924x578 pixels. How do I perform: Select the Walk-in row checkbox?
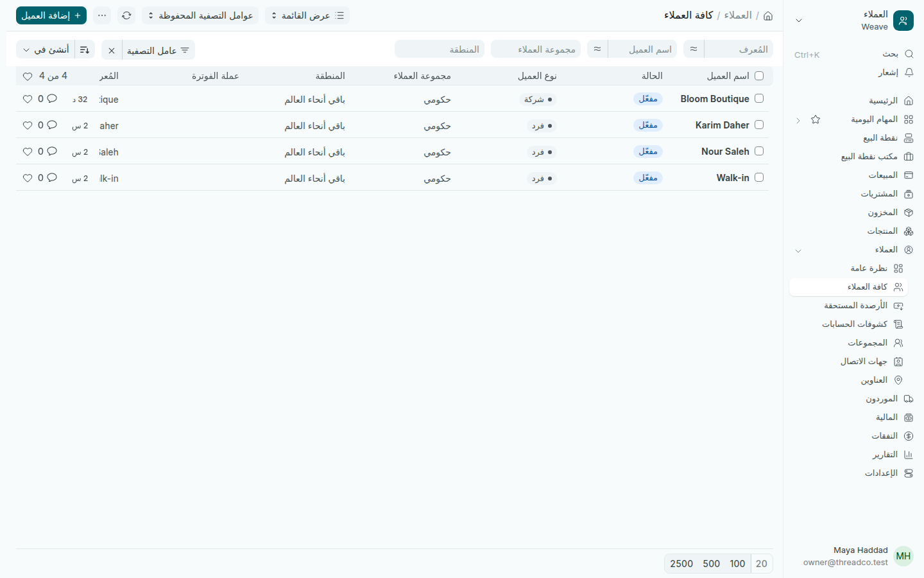(759, 178)
